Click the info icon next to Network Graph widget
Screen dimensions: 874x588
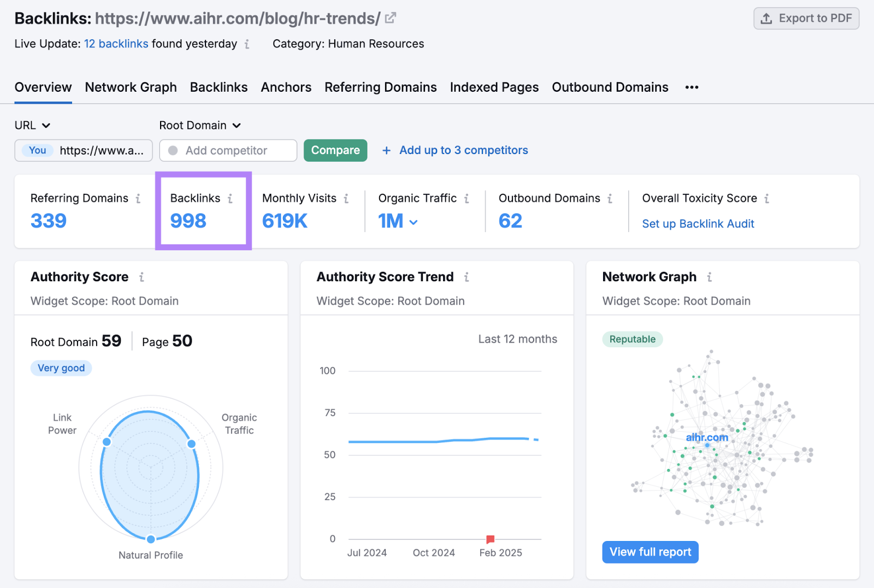[709, 277]
